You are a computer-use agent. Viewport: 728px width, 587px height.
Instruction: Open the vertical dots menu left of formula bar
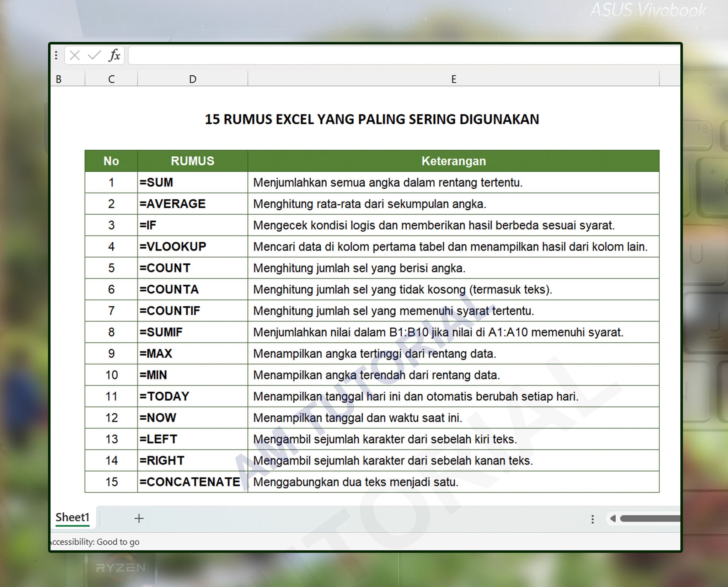56,55
